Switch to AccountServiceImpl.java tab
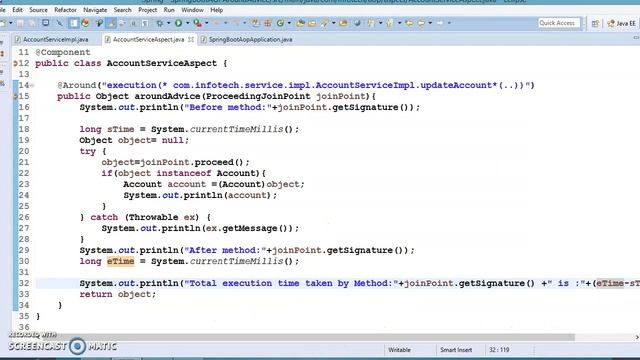This screenshot has width=640, height=360. click(x=52, y=40)
